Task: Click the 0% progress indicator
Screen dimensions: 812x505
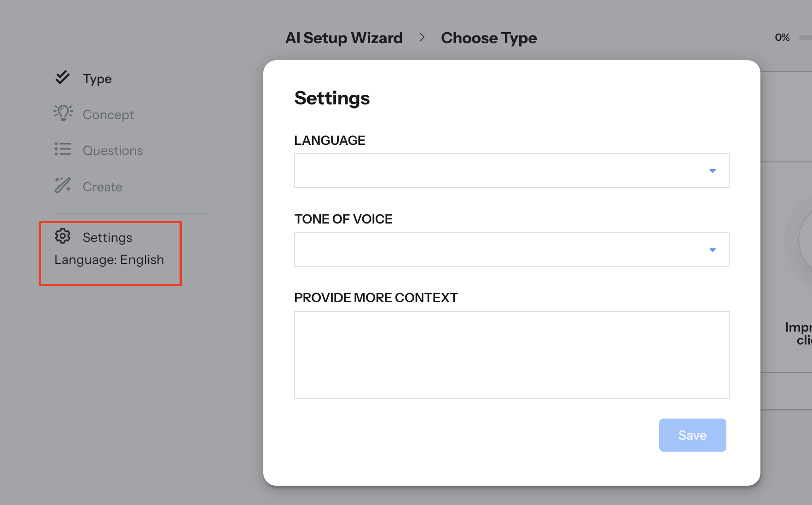Action: coord(782,38)
